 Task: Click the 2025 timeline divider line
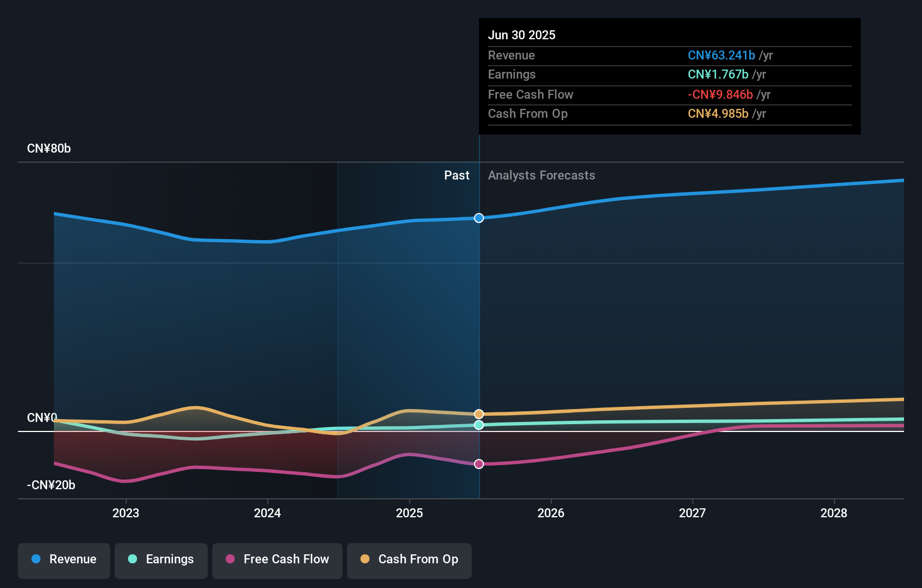pyautogui.click(x=479, y=337)
